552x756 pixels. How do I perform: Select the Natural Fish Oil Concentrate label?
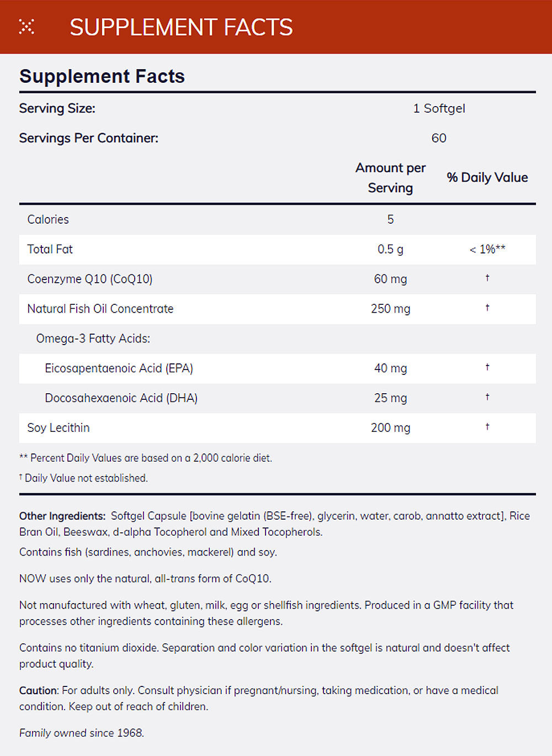pos(100,309)
